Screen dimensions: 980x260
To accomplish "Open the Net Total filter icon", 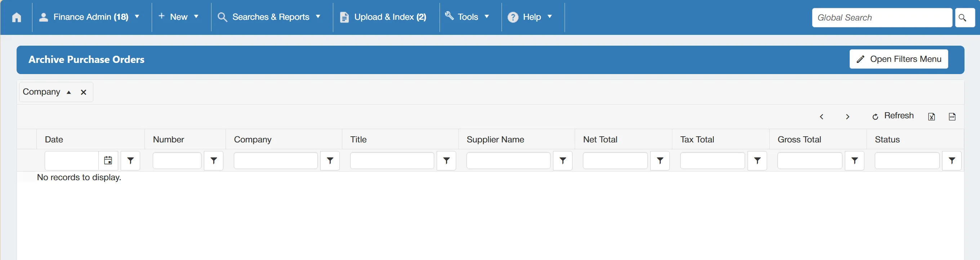I will pyautogui.click(x=660, y=160).
